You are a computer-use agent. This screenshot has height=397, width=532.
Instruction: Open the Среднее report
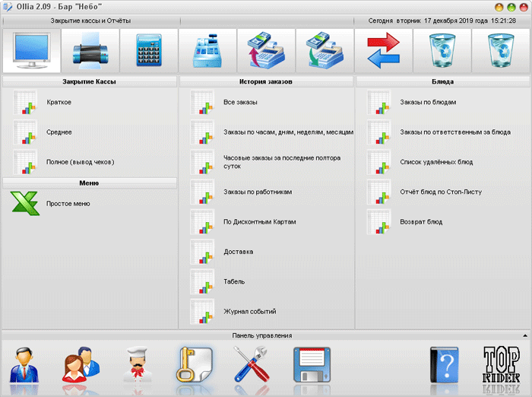coord(59,132)
